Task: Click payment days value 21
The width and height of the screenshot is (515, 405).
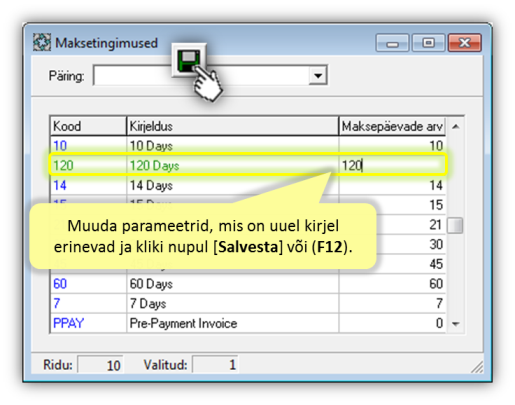Action: pos(436,225)
